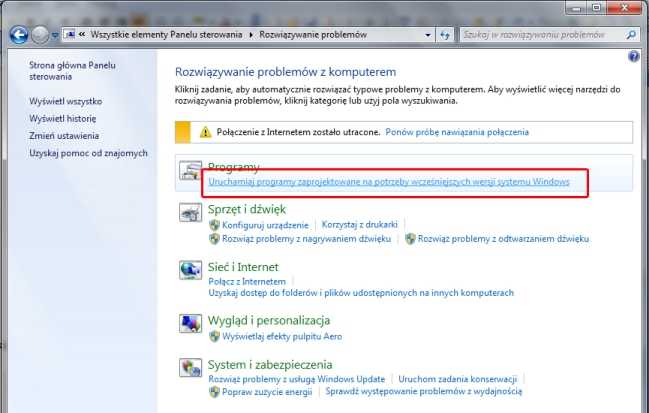The height and width of the screenshot is (413, 649).
Task: Open the blue help question mark icon
Action: coord(634,58)
